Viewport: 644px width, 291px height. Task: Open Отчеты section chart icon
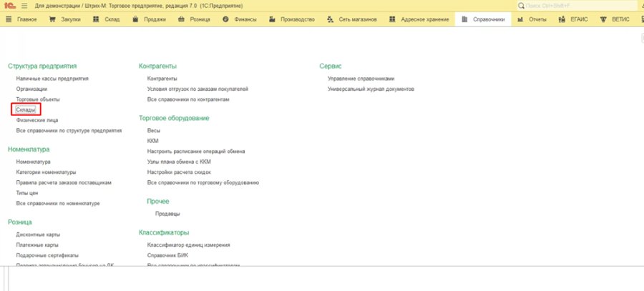(x=520, y=19)
